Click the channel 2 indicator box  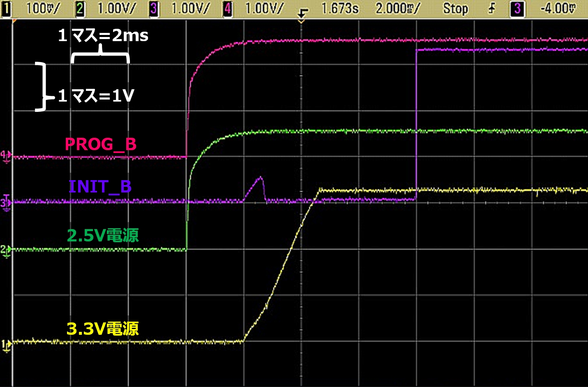[x=80, y=9]
